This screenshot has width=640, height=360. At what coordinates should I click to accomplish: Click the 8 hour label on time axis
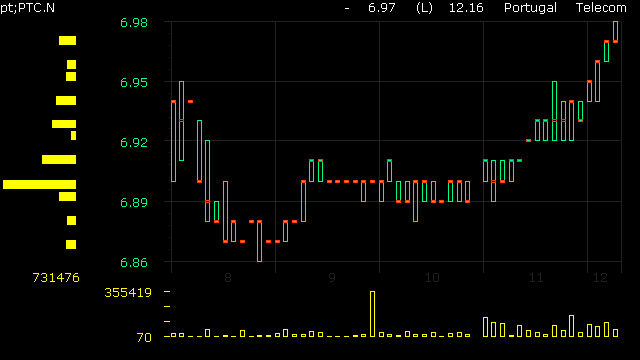(x=228, y=278)
